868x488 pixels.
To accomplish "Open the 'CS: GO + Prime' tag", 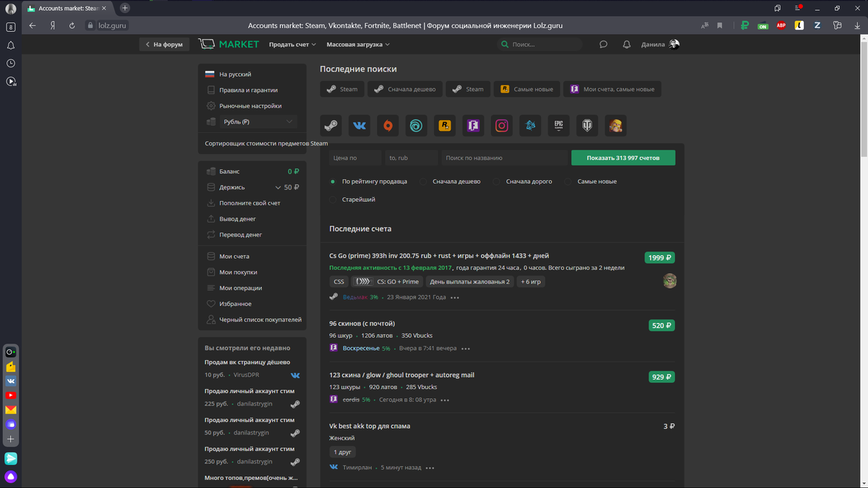I will pos(386,282).
